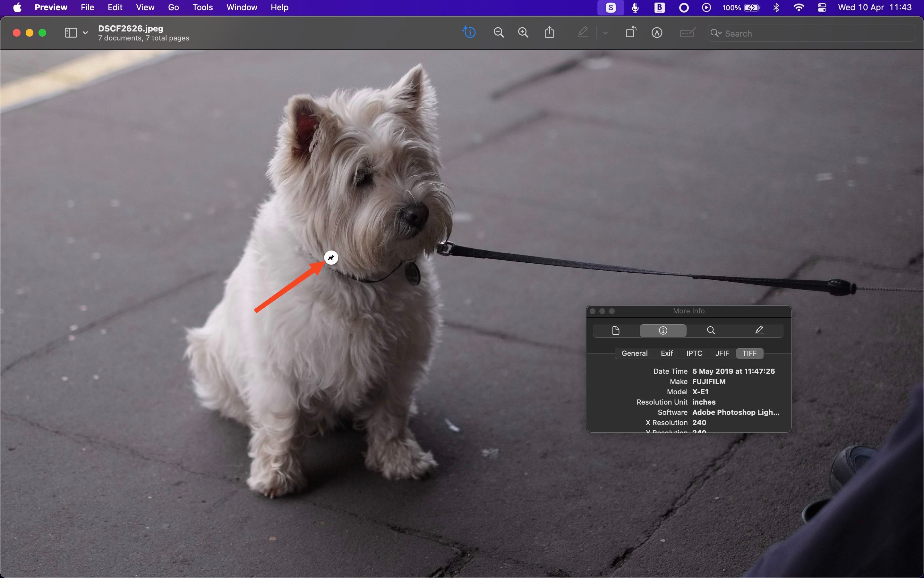Tap the Visual Look Up dog badge
Viewport: 924px width, 578px height.
coord(331,258)
